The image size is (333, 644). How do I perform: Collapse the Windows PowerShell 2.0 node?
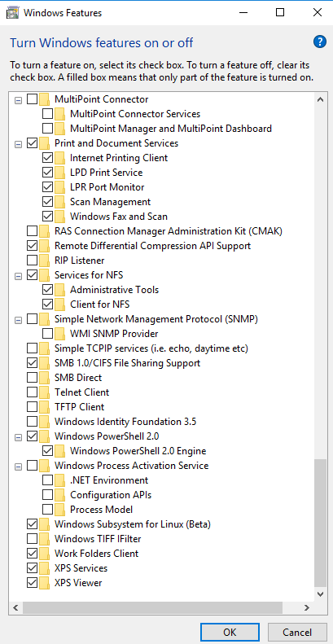point(18,437)
